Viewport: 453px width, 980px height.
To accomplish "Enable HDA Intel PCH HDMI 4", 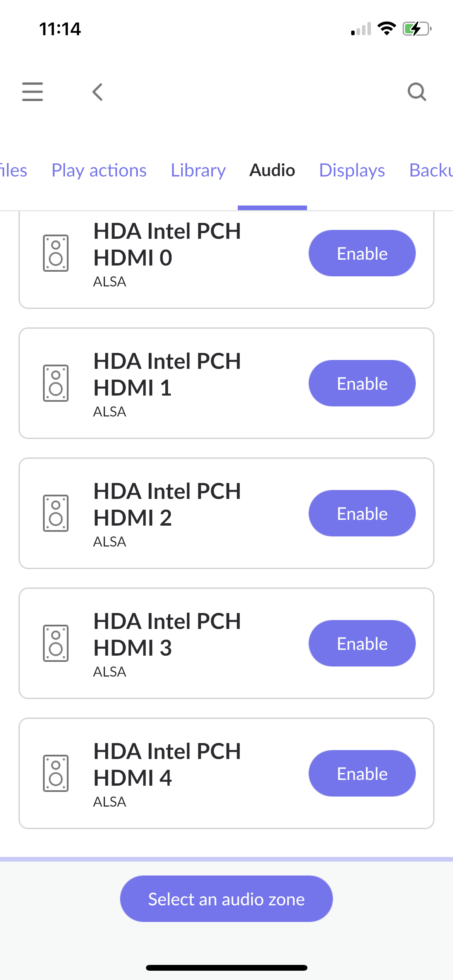I will 362,774.
